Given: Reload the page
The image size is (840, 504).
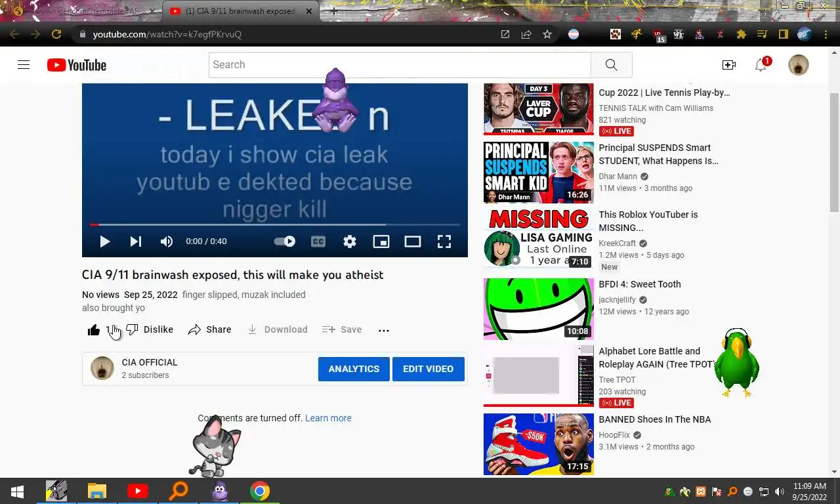Looking at the screenshot, I should tap(56, 34).
